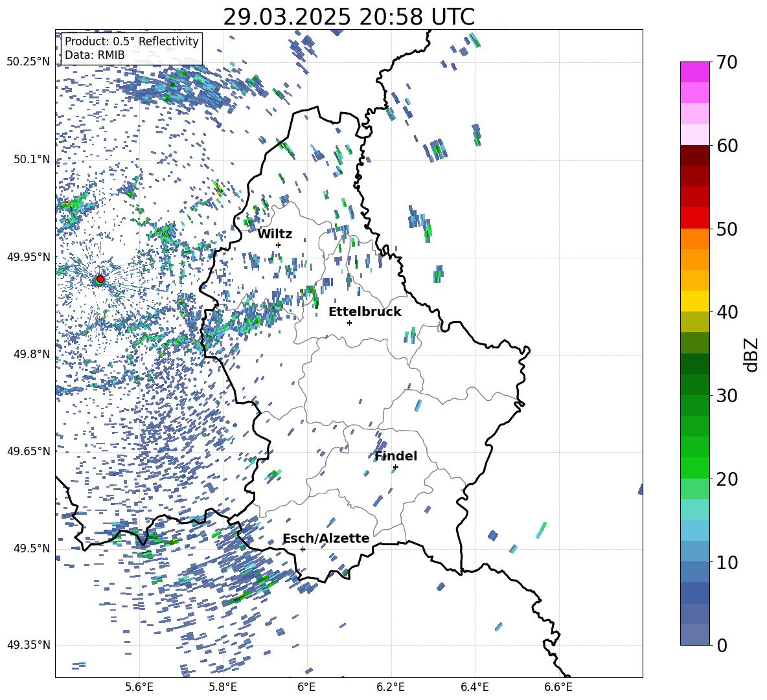
Task: Click the 49.8°N latitude label
Action: pos(32,354)
